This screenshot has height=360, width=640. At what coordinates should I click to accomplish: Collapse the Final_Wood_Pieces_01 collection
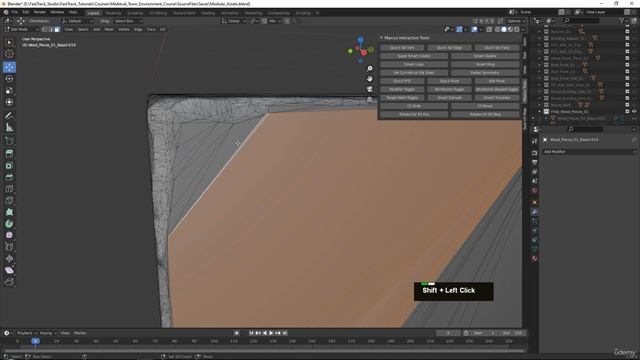[540, 111]
